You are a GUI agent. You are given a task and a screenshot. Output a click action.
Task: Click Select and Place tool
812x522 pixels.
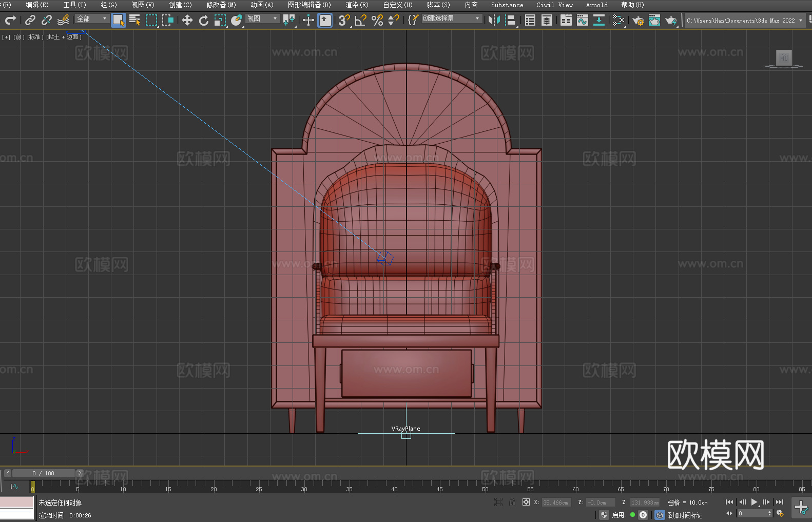click(x=237, y=20)
